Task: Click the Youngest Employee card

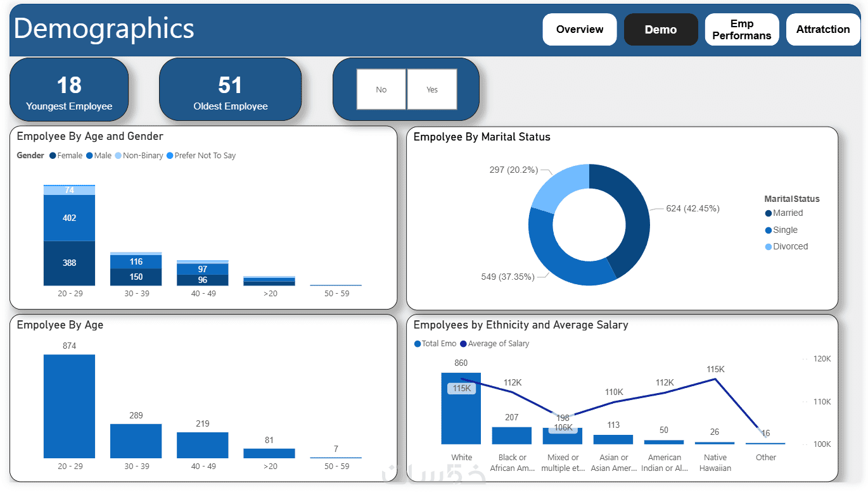Action: tap(69, 89)
